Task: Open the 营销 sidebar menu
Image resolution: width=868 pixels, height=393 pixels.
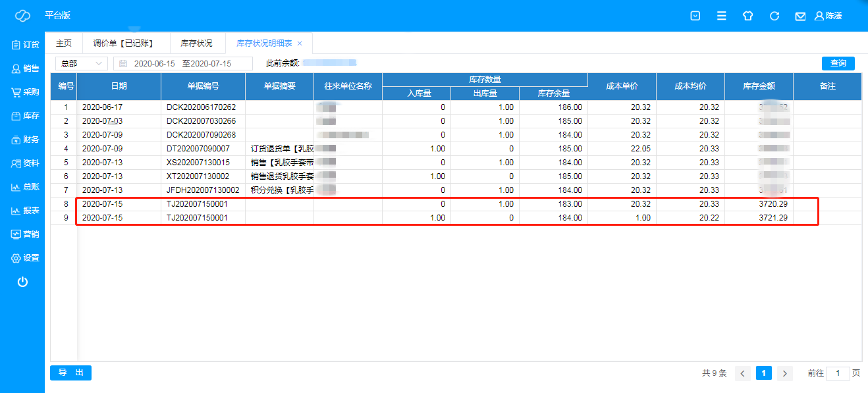Action: [25, 234]
